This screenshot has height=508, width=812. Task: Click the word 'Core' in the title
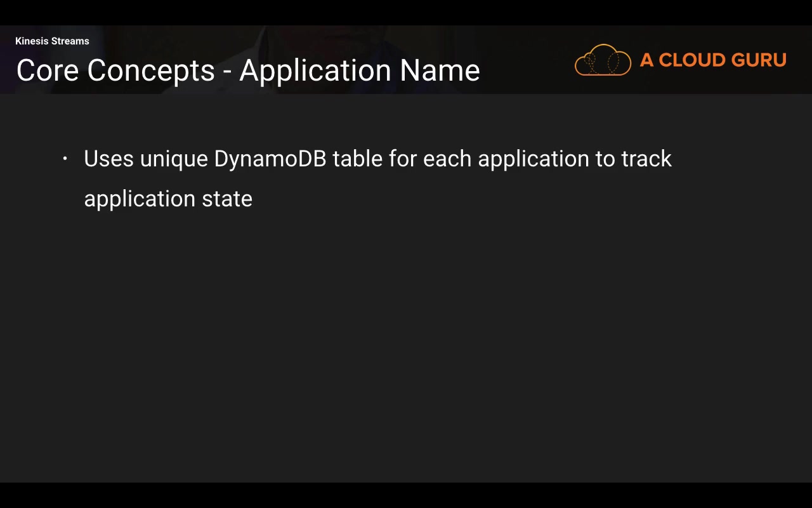47,70
